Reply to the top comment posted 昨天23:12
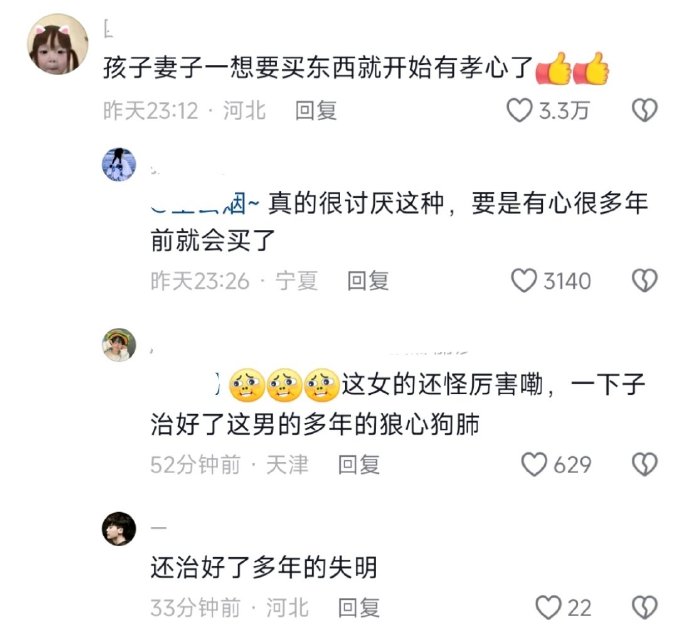This screenshot has width=690, height=641. click(x=316, y=110)
